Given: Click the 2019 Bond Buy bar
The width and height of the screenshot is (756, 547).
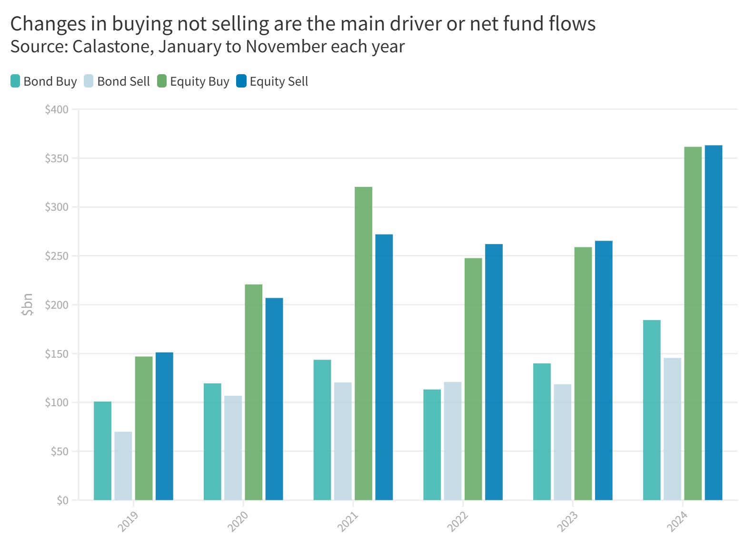Looking at the screenshot, I should click(103, 451).
